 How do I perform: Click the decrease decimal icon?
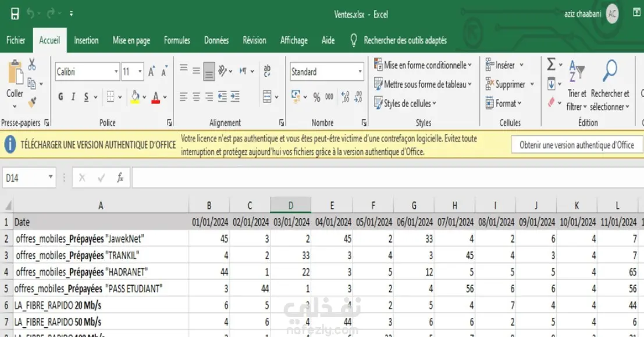(x=358, y=97)
